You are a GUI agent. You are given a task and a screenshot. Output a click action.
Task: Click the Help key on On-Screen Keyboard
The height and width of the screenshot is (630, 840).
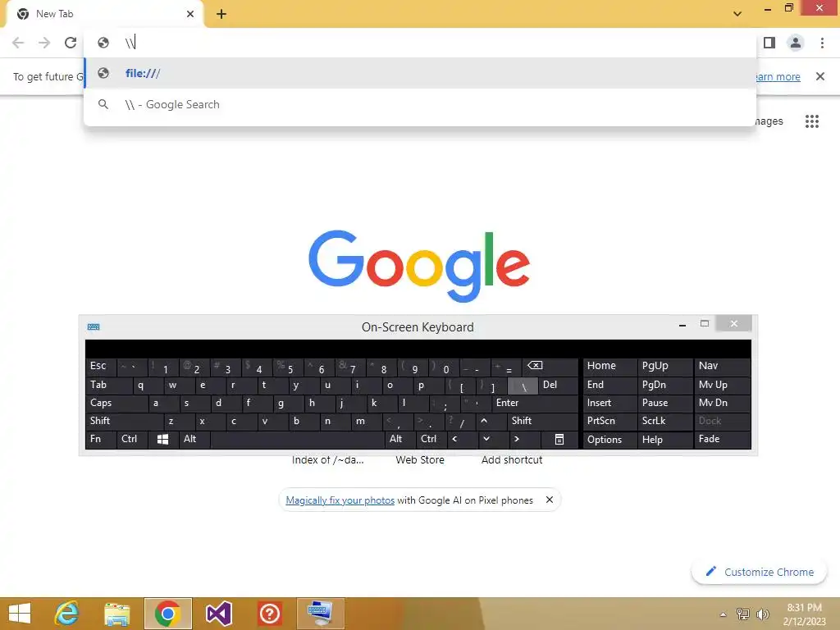click(664, 440)
